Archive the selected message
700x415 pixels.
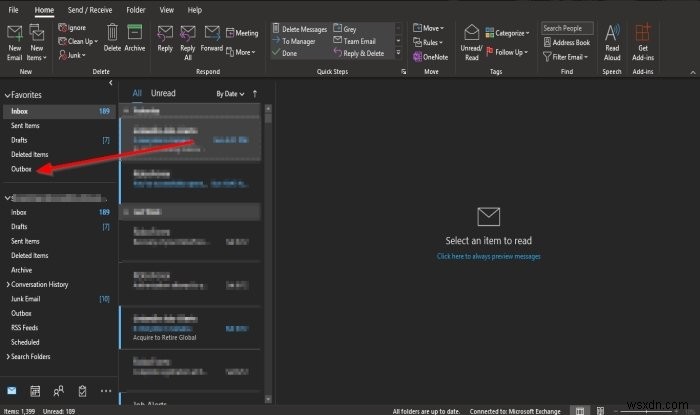pos(134,38)
